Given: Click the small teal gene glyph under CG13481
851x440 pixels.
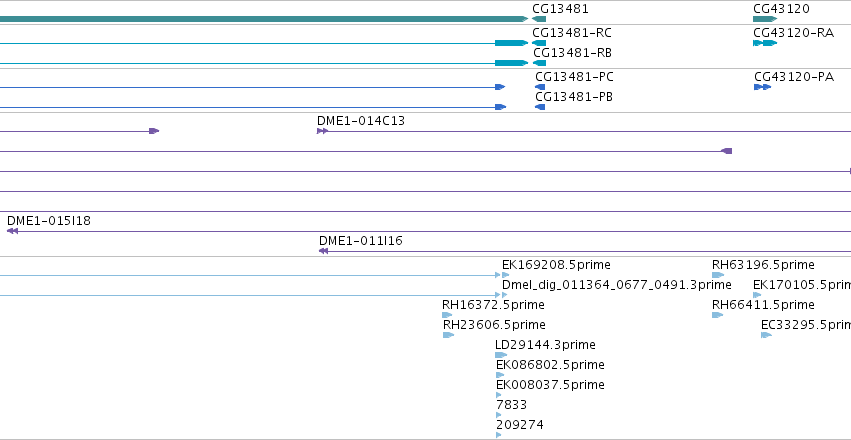Looking at the screenshot, I should click(539, 19).
